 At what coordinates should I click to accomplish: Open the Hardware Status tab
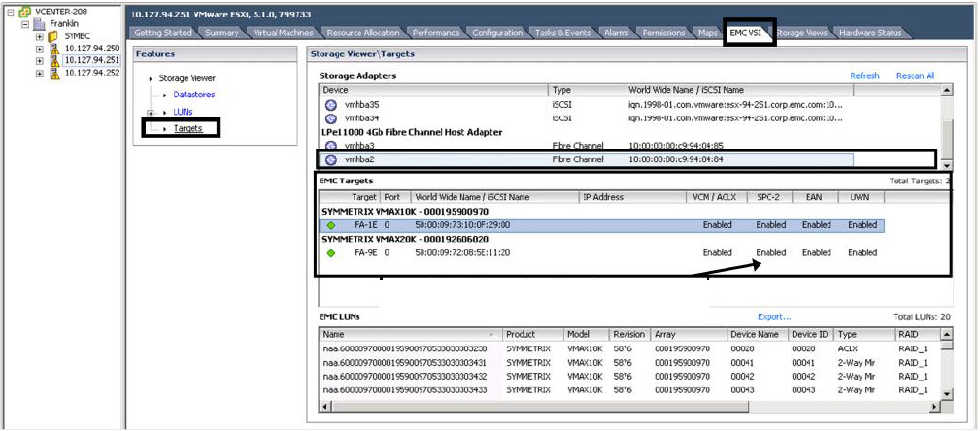click(x=870, y=32)
